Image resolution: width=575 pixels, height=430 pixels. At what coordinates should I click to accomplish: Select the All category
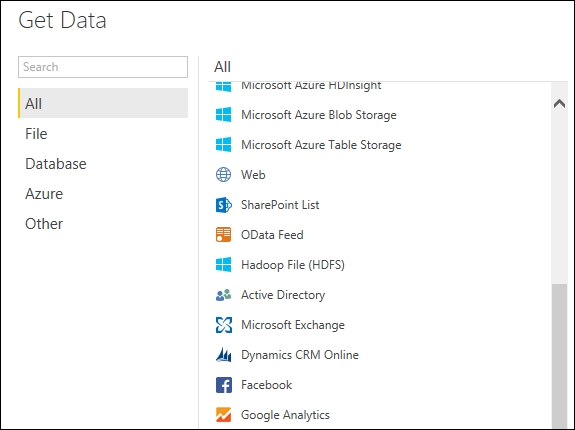(103, 103)
